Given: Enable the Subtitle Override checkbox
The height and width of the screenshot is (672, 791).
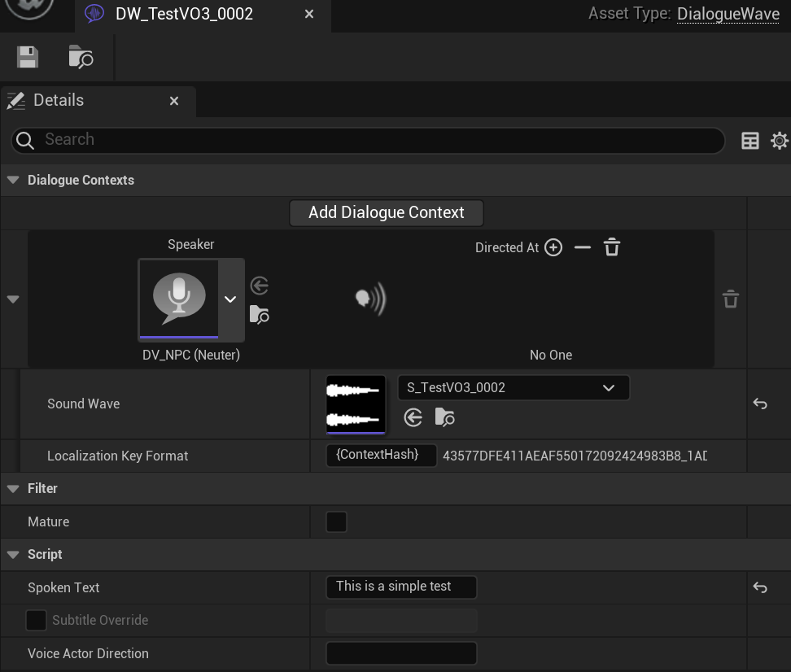Looking at the screenshot, I should pos(36,620).
